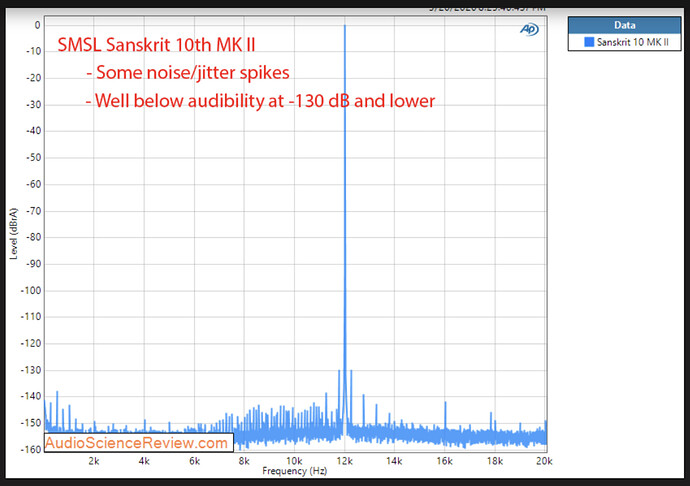Screen dimensions: 690x486
Task: Click the '-70' level axis value
Action: click(x=33, y=211)
